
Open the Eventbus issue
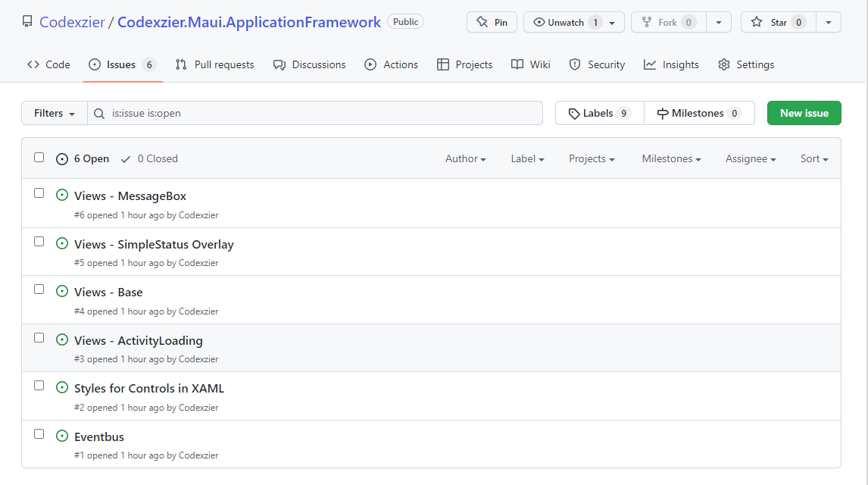coord(99,436)
